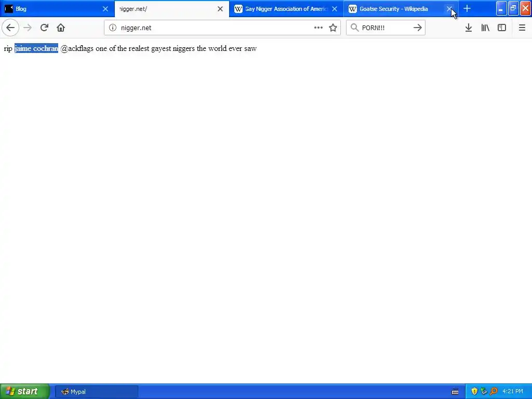
Task: Show site information via the info icon
Action: point(113,28)
